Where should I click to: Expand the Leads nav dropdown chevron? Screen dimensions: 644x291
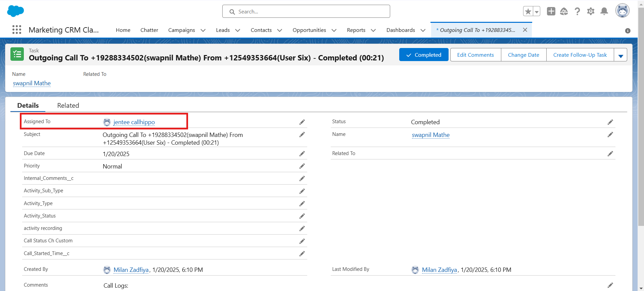coord(238,30)
